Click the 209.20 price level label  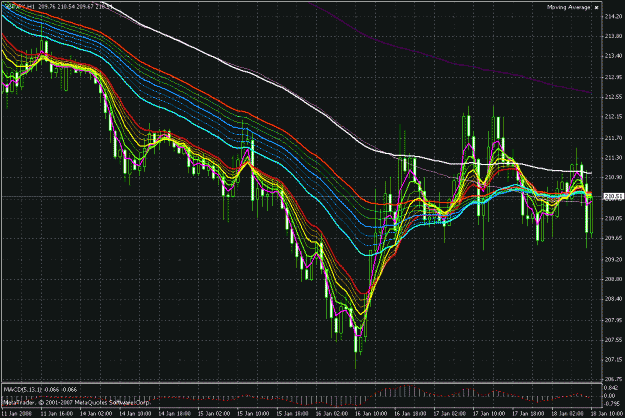tap(614, 259)
